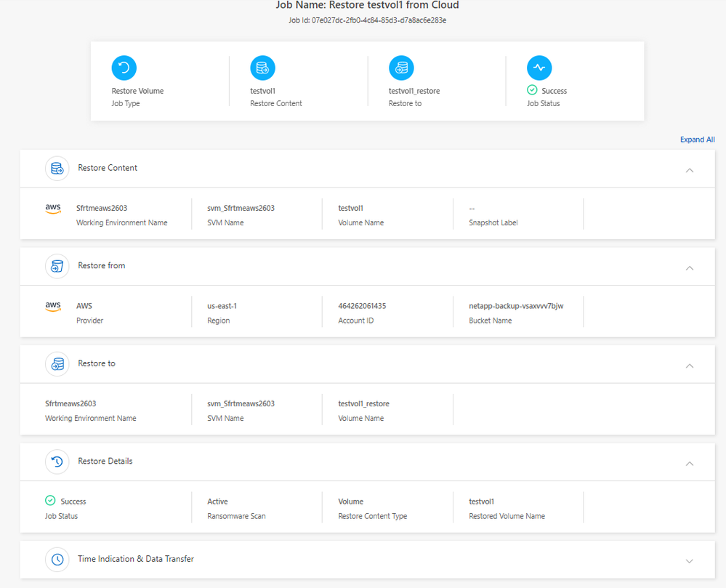
Task: Expand the Time Indication & Data Transfer section
Action: point(690,561)
